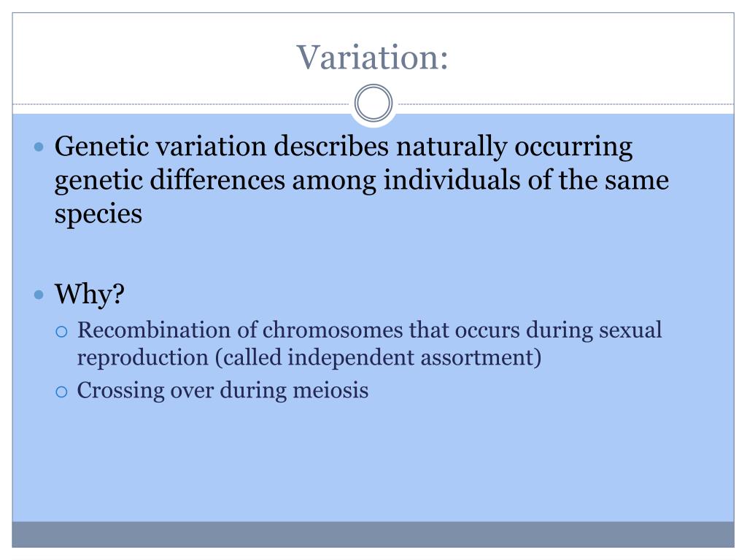The image size is (747, 560).
Task: Click the Crossing over during meiosis line
Action: [222, 390]
